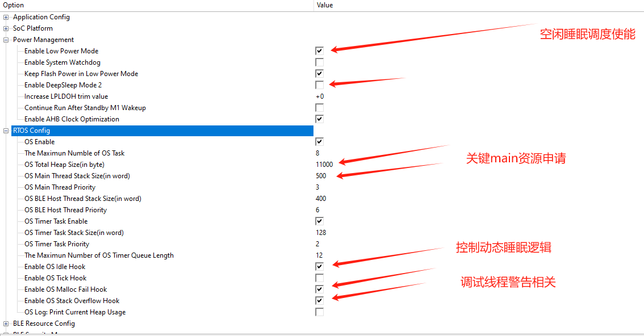Edit BLE Host Thread Stack Size value 400
Screen dimensions: 644x336
pos(321,199)
